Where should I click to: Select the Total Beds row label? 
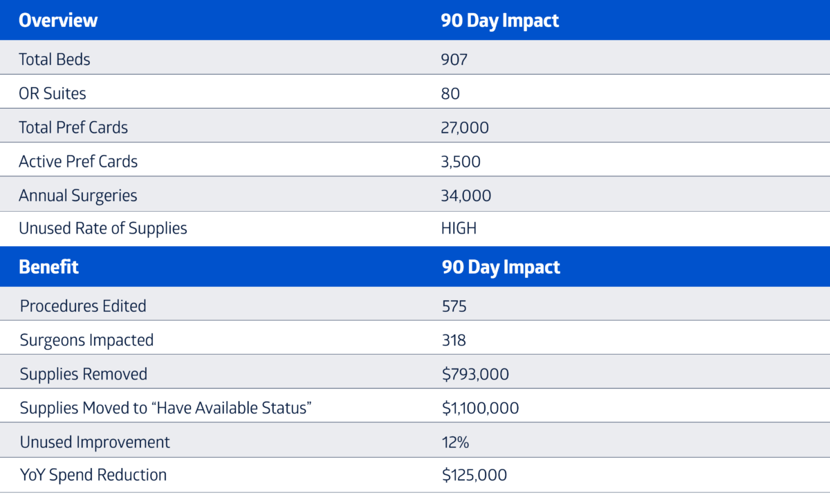click(x=55, y=59)
